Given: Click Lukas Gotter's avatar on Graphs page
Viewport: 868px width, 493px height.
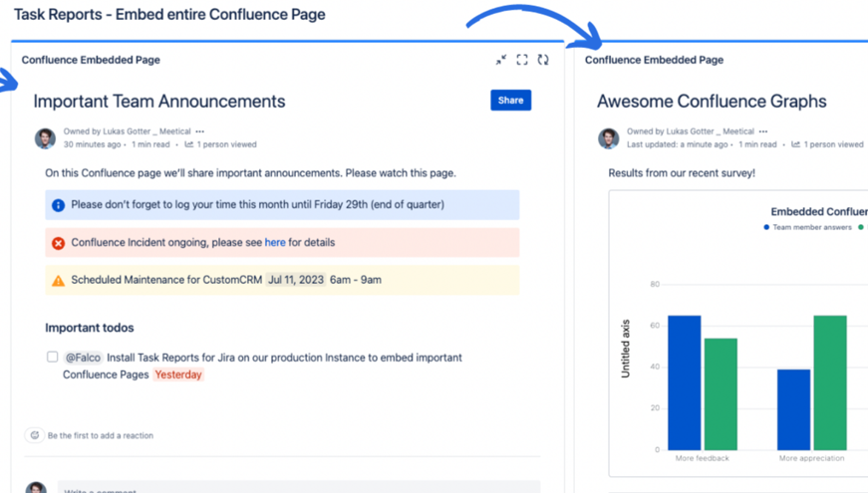Looking at the screenshot, I should pos(609,138).
